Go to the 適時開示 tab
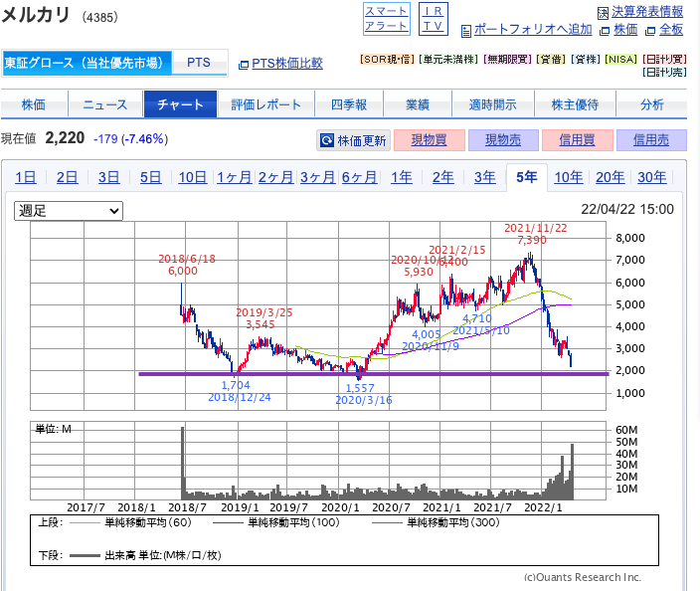Viewport: 700px width, 591px height. pyautogui.click(x=493, y=104)
